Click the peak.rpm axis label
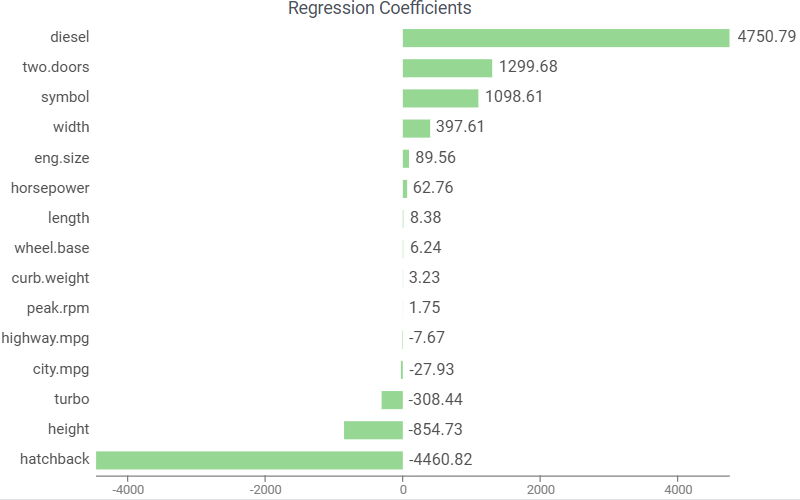 click(58, 308)
